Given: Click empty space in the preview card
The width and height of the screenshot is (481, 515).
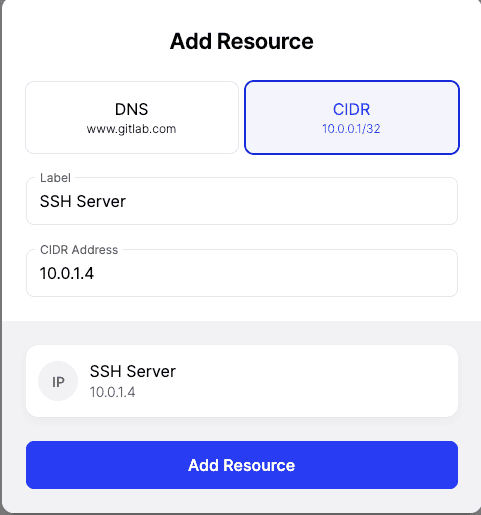Looking at the screenshot, I should (x=317, y=381).
